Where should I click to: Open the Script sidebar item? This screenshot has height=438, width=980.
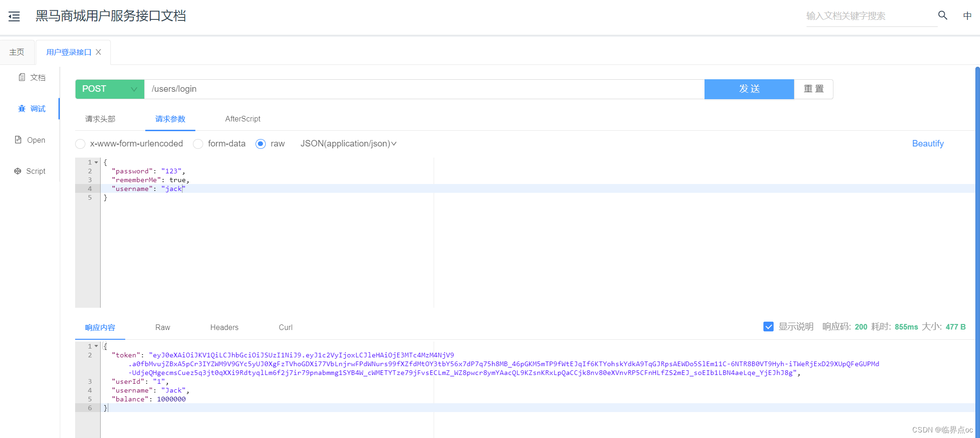[30, 171]
